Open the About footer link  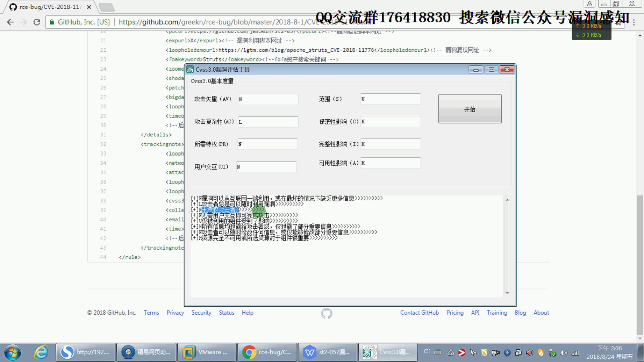(x=541, y=312)
